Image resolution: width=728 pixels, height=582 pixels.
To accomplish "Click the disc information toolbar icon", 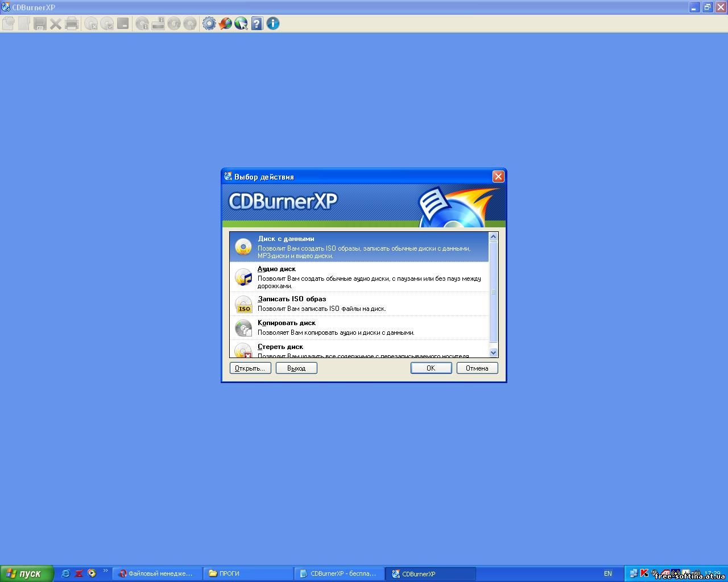I will point(142,23).
